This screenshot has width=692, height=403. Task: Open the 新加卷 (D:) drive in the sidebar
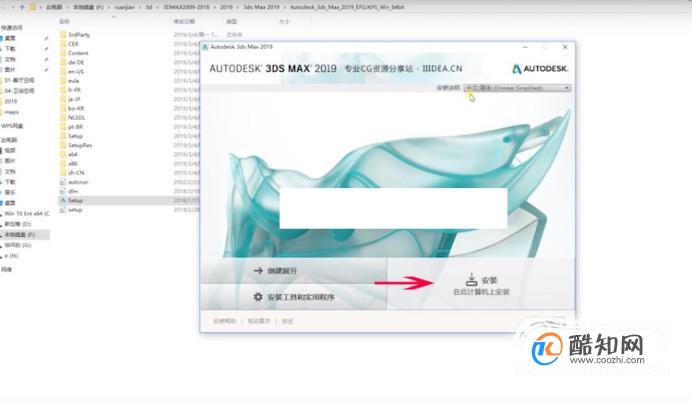[x=18, y=224]
